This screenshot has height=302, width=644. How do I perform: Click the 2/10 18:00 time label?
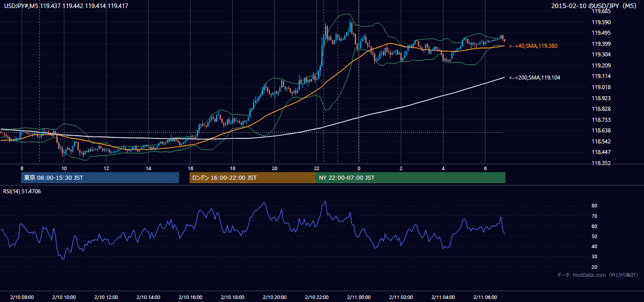point(232,297)
